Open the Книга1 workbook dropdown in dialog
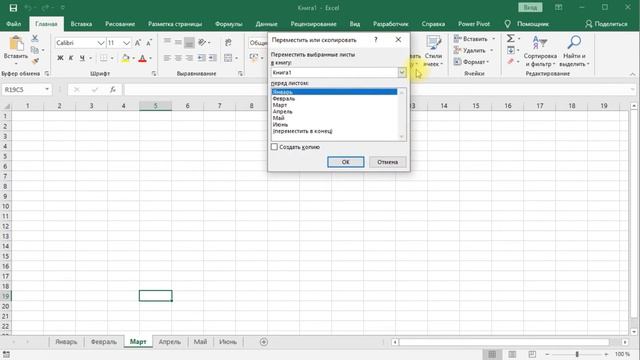Screen dimensions: 640x360 click(402, 72)
